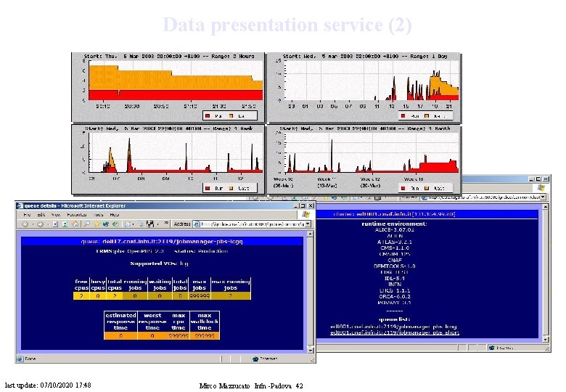Go to Home via the house icon
This screenshot has width=566, height=392.
(x=75, y=224)
